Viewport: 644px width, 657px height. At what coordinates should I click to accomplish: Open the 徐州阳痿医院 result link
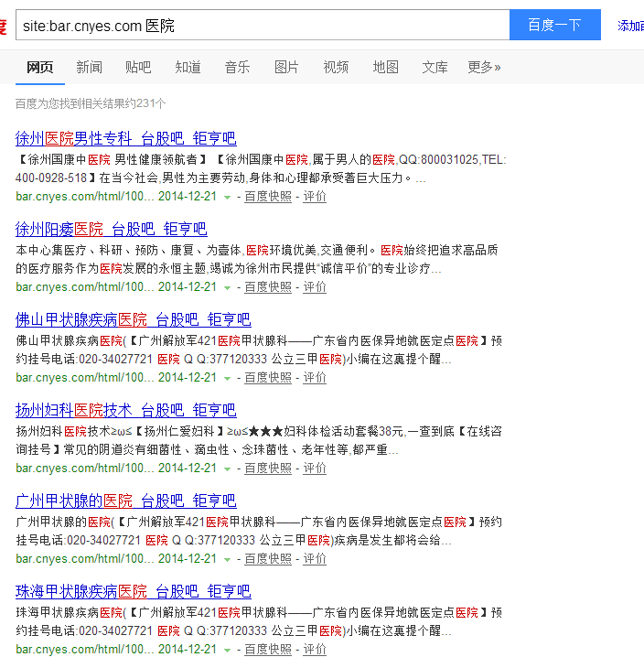[112, 229]
